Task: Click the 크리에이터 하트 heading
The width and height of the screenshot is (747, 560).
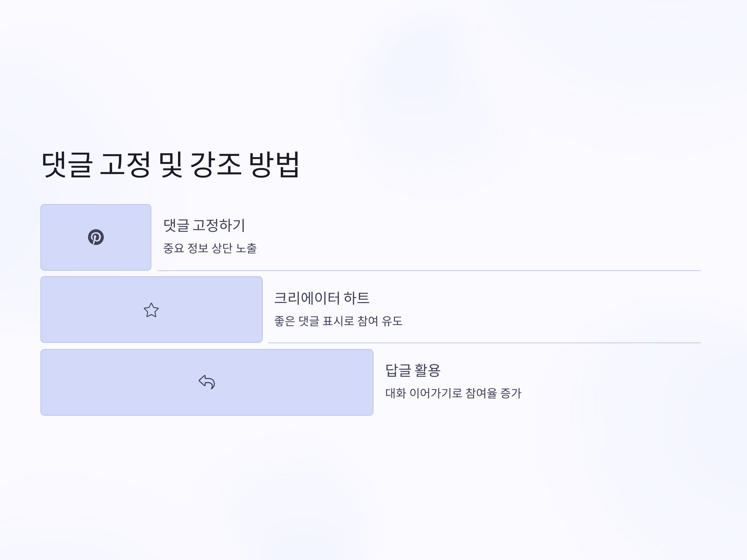Action: [322, 298]
